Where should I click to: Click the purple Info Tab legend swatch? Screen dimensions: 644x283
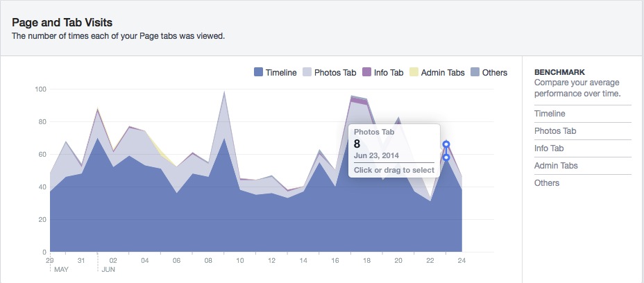[368, 72]
